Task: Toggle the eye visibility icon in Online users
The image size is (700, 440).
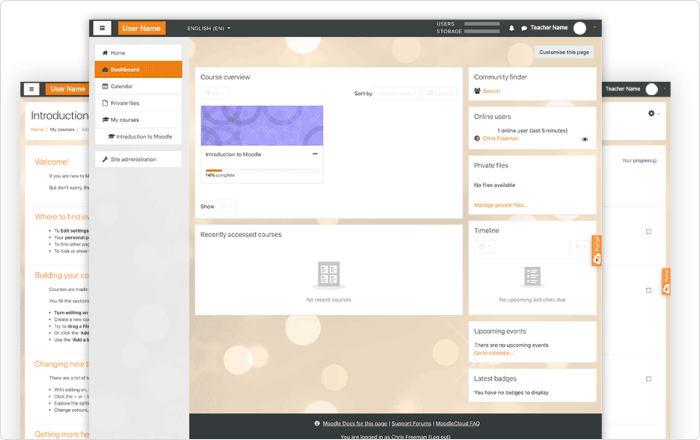Action: 585,139
